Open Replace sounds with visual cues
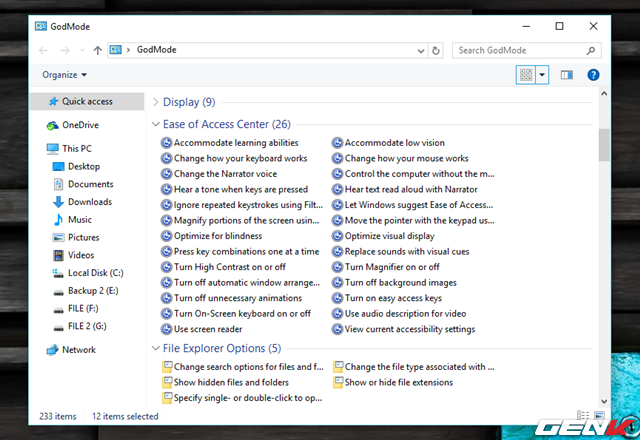The height and width of the screenshot is (440, 640). click(x=400, y=251)
